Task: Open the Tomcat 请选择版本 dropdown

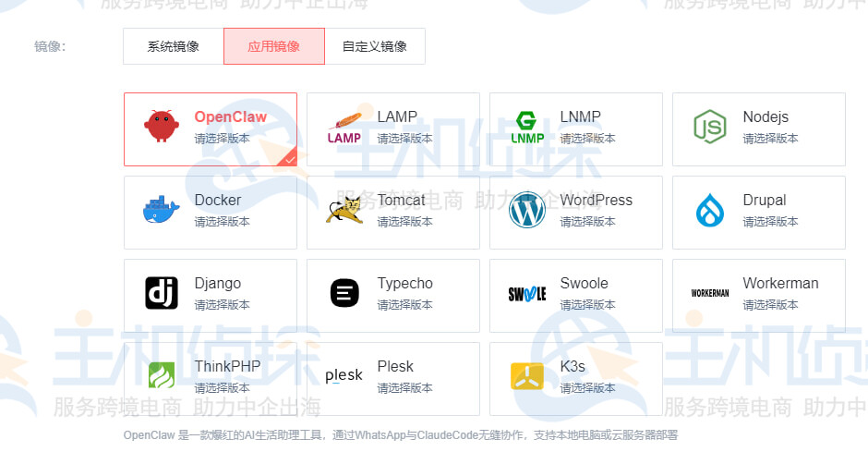Action: click(x=404, y=222)
